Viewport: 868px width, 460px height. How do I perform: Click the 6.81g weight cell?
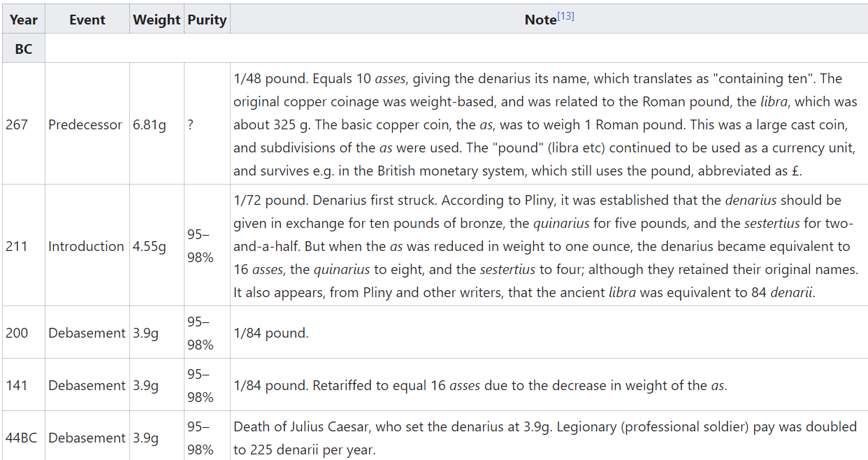coord(157,124)
